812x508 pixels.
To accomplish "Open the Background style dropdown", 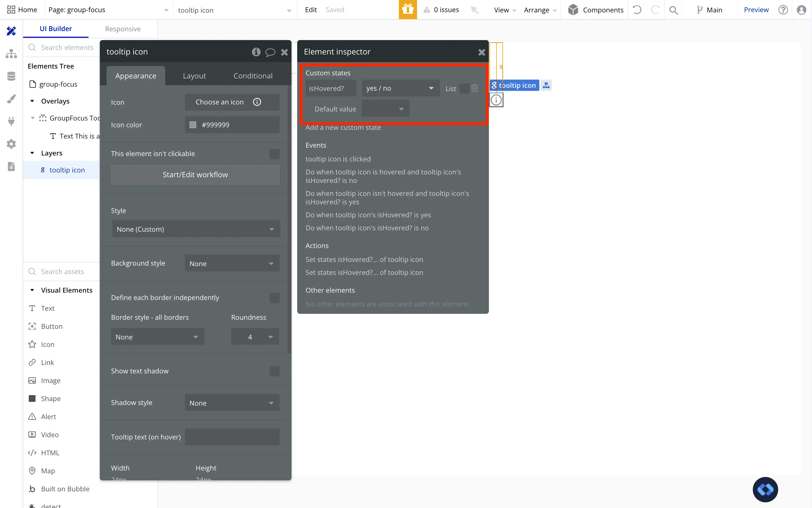I will (x=232, y=263).
